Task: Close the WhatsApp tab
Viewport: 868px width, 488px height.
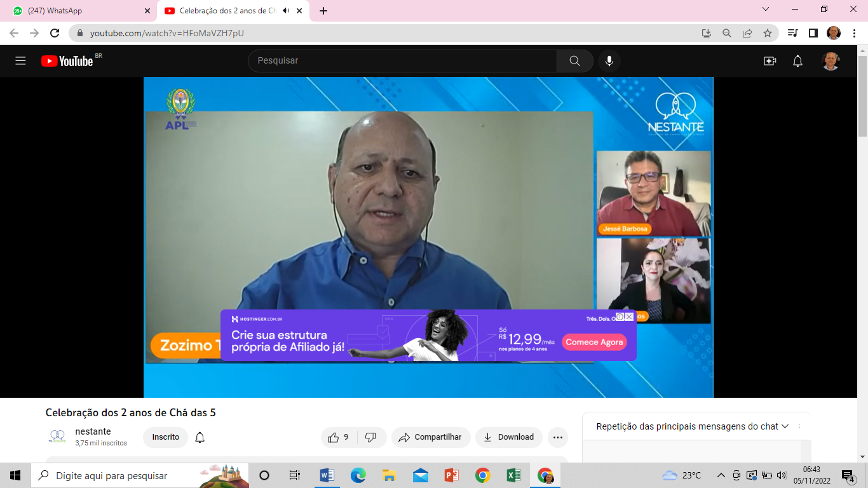Action: tap(147, 11)
